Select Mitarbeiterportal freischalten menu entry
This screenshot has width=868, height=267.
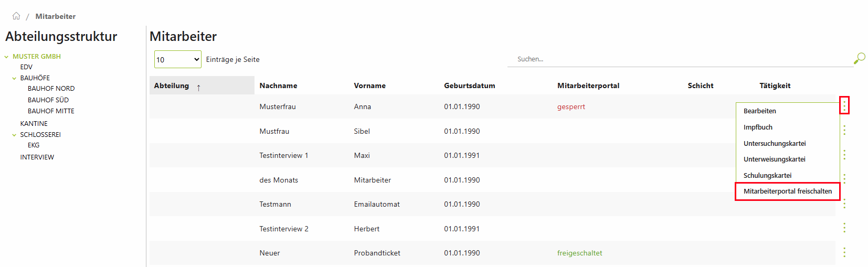(x=787, y=191)
